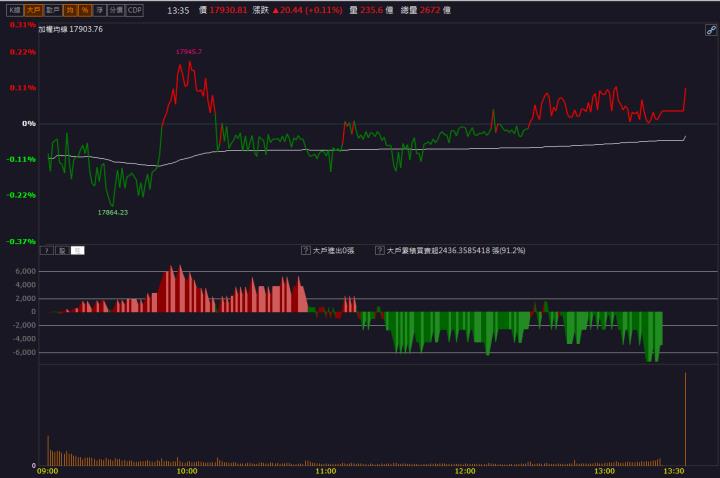
Task: Switch to the K線 chart view
Action: tap(14, 9)
